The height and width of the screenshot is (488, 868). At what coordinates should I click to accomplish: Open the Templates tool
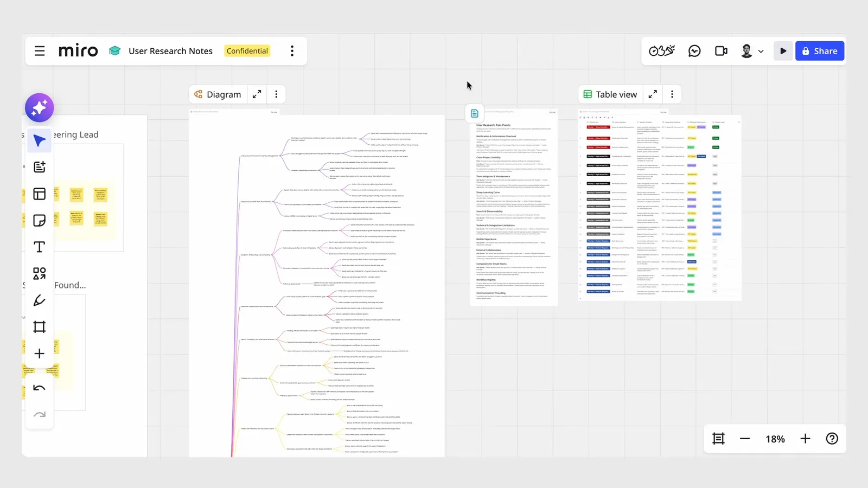(x=40, y=194)
